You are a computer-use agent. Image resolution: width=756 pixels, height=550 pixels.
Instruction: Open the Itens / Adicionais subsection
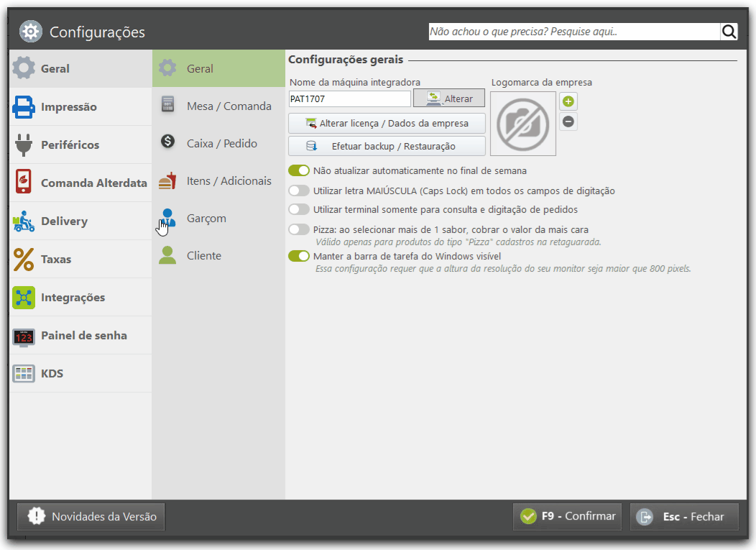click(219, 181)
